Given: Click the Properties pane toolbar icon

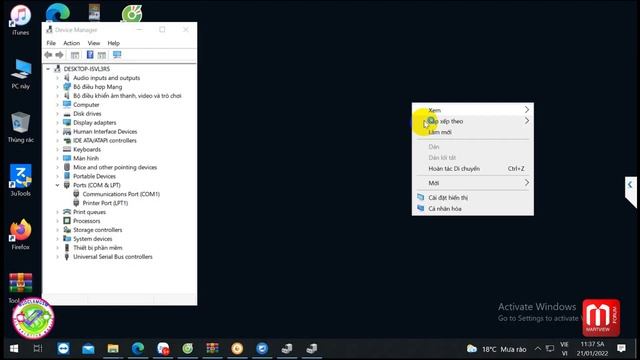Looking at the screenshot, I should coord(102,55).
